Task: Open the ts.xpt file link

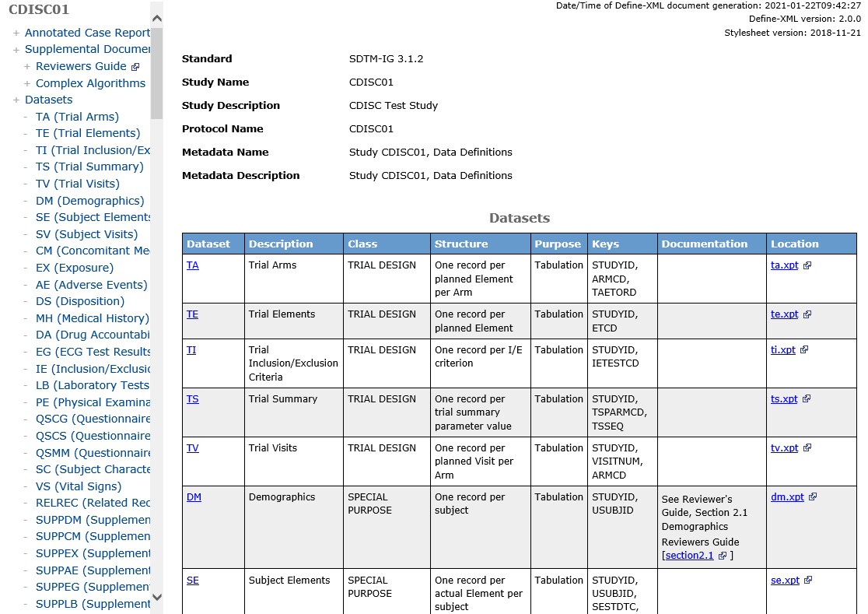Action: [x=784, y=398]
